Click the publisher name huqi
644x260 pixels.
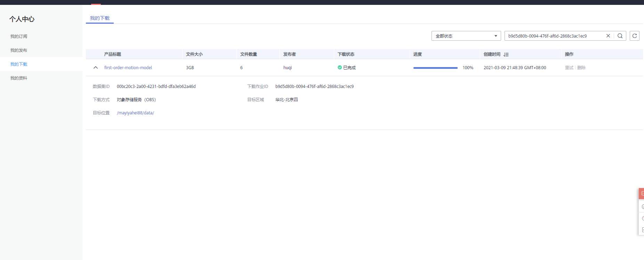288,67
